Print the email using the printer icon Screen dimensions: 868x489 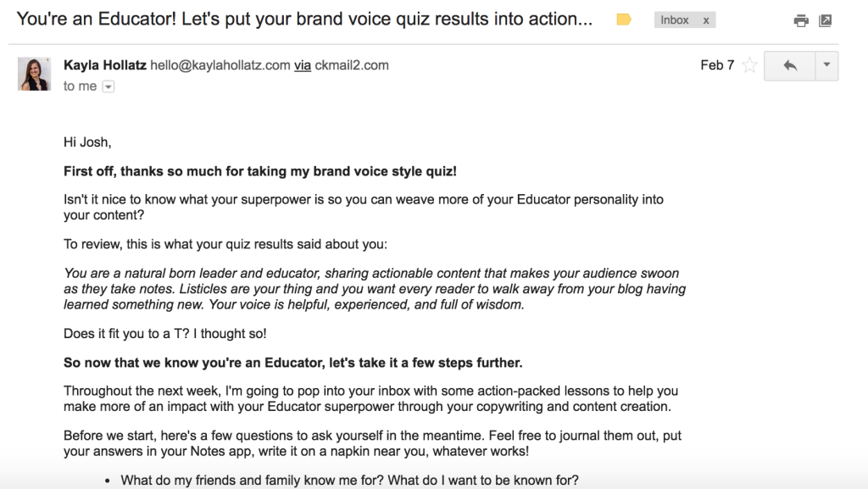[x=800, y=21]
